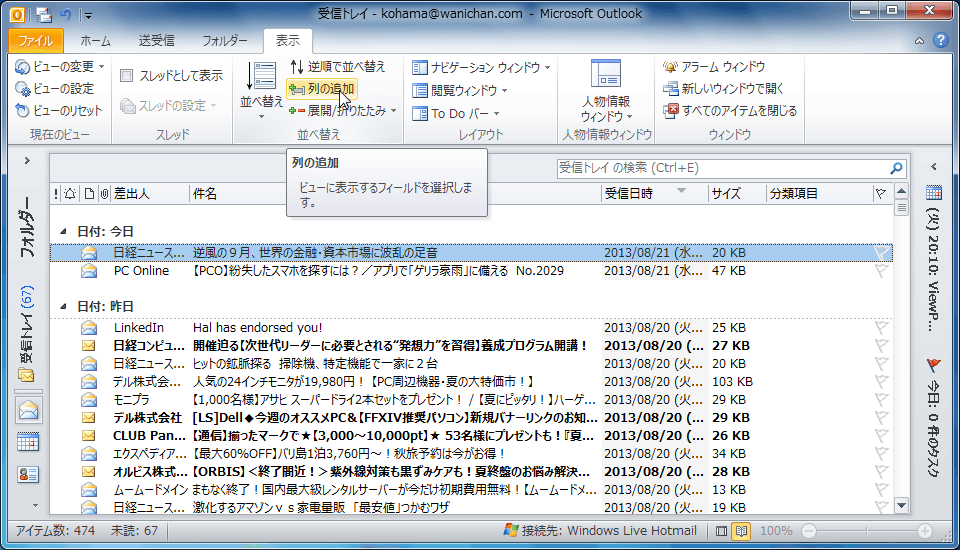Click the zoom slider track
Image resolution: width=960 pixels, height=550 pixels.
[867, 531]
